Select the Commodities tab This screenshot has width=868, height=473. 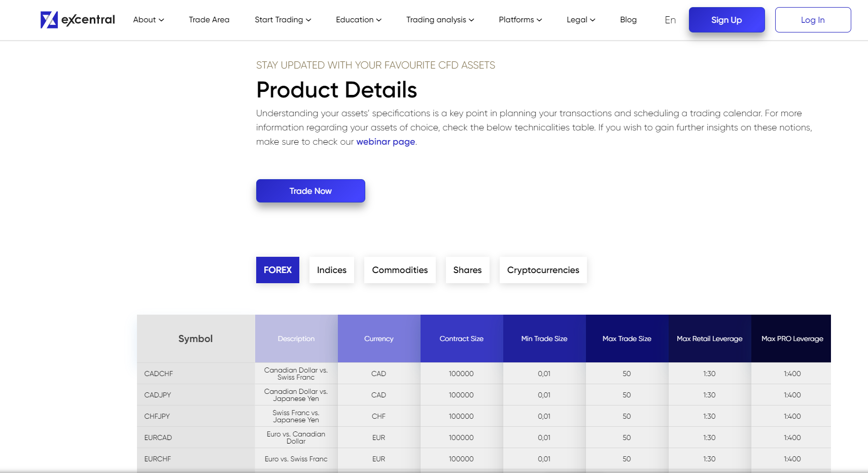pos(400,270)
